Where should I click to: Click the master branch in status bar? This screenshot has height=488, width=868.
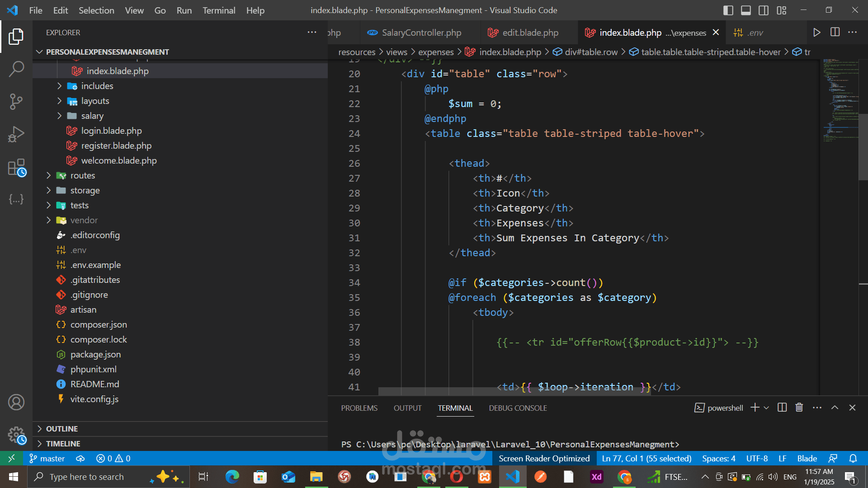click(x=47, y=458)
